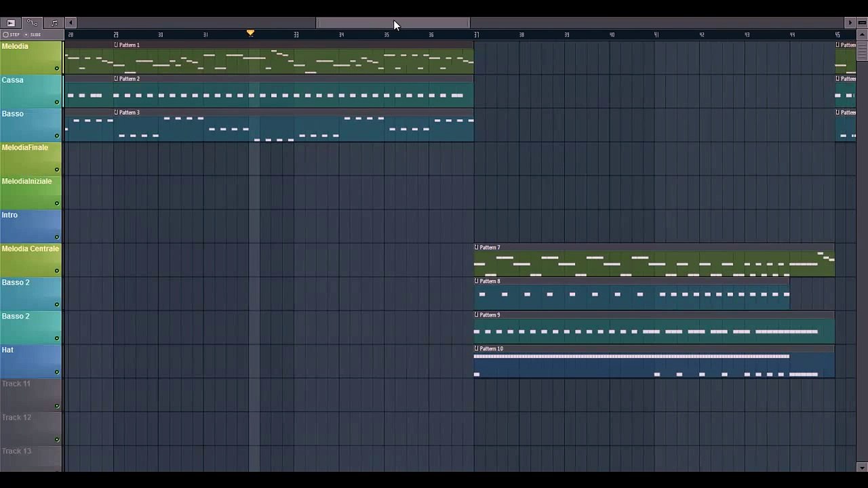Click the scroll-right arrow of horizontal scrollbar
868x488 pixels.
click(850, 23)
